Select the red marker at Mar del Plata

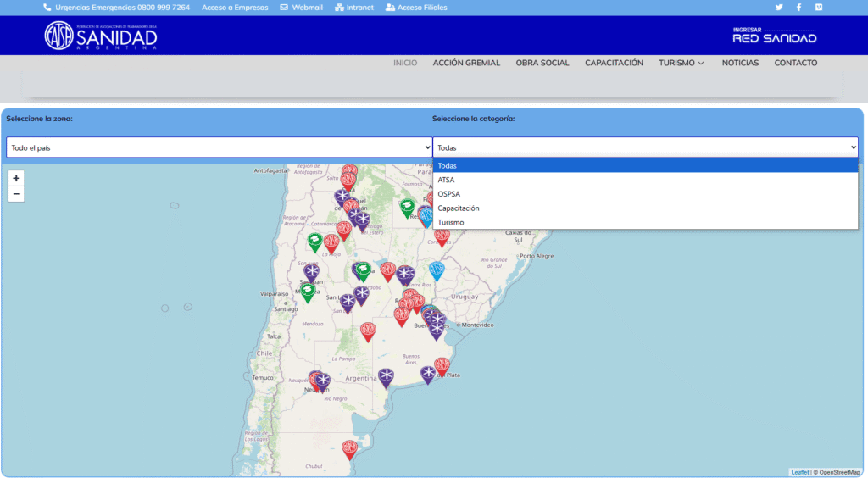(442, 367)
